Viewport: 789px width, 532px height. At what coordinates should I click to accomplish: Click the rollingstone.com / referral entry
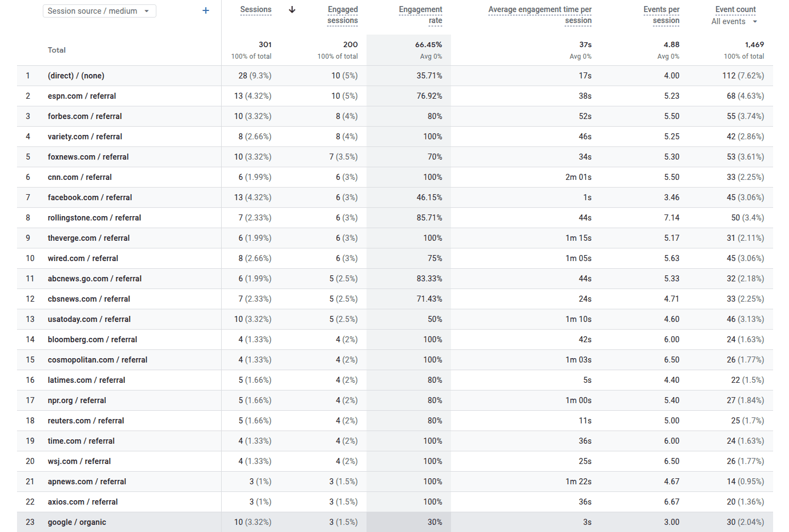pyautogui.click(x=94, y=218)
